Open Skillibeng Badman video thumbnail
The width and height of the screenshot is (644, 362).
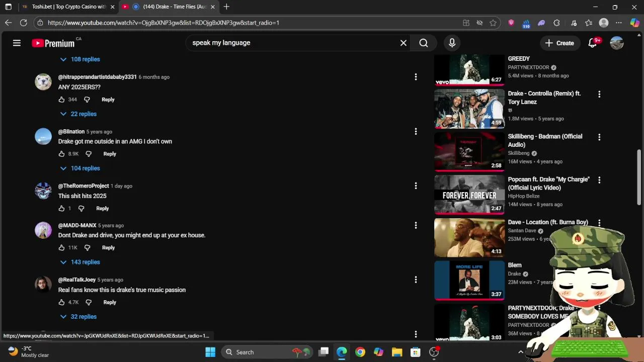pos(469,152)
